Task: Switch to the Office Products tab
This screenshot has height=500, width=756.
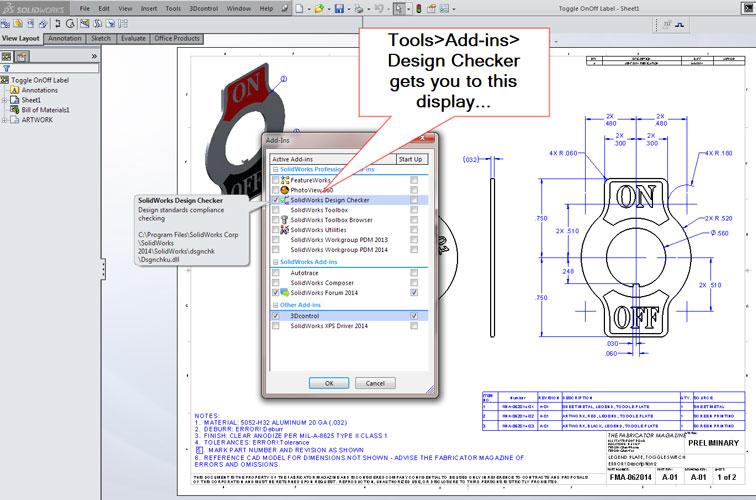Action: click(176, 38)
